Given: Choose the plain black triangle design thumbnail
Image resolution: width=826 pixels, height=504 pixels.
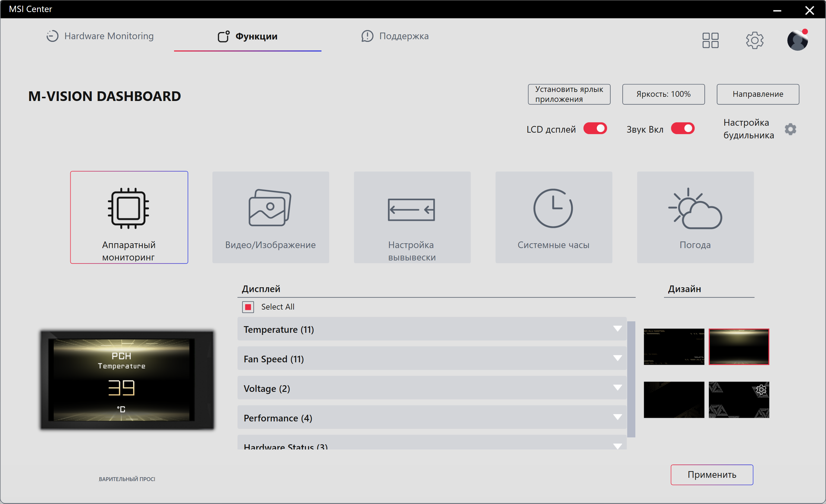Looking at the screenshot, I should point(674,400).
